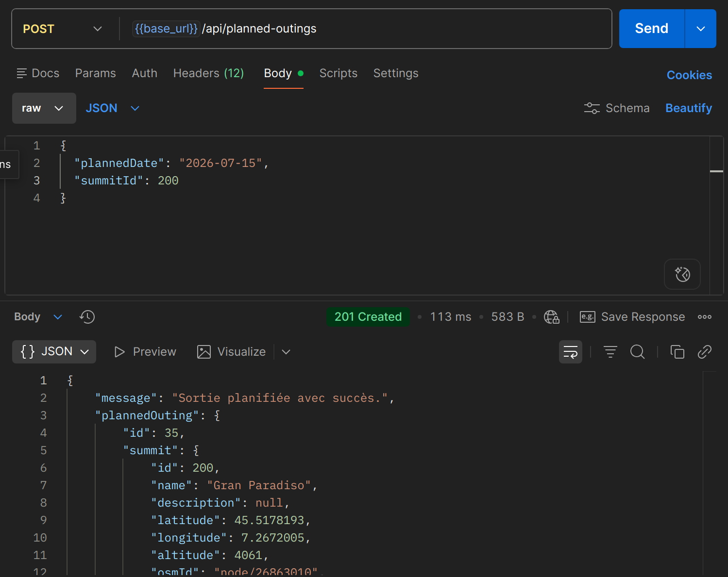Expand the Visualize options chevron
The image size is (728, 577).
286,352
